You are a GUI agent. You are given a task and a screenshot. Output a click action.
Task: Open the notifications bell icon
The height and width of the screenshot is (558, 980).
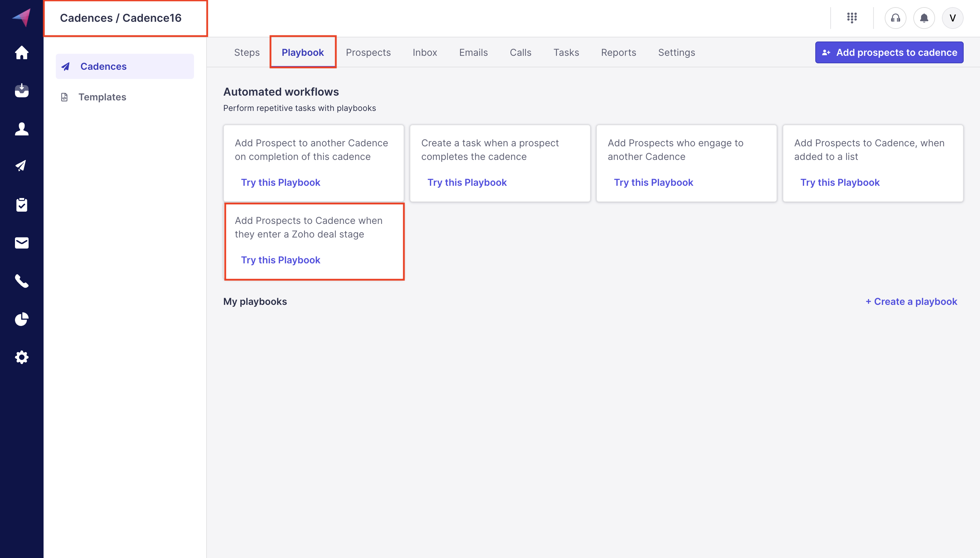924,18
